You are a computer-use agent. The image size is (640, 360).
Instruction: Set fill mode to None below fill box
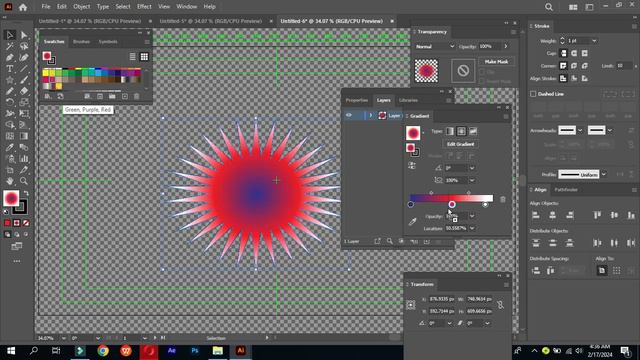(x=26, y=223)
